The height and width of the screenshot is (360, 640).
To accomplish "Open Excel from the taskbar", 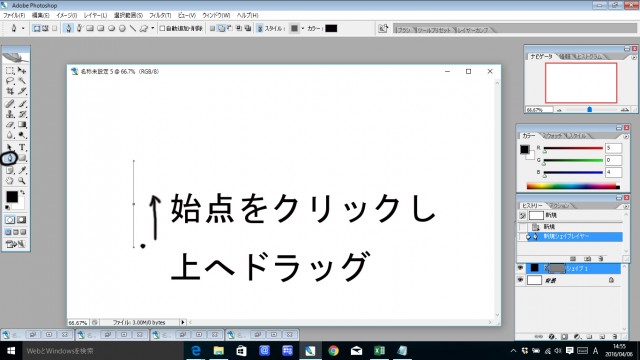I will [x=379, y=351].
